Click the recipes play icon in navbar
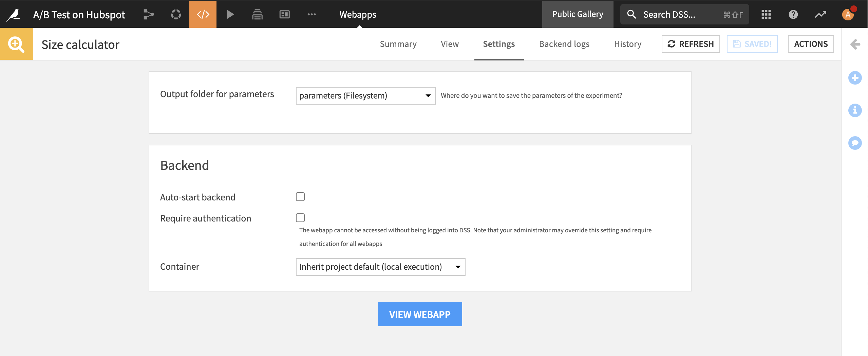The image size is (868, 356). [x=230, y=14]
